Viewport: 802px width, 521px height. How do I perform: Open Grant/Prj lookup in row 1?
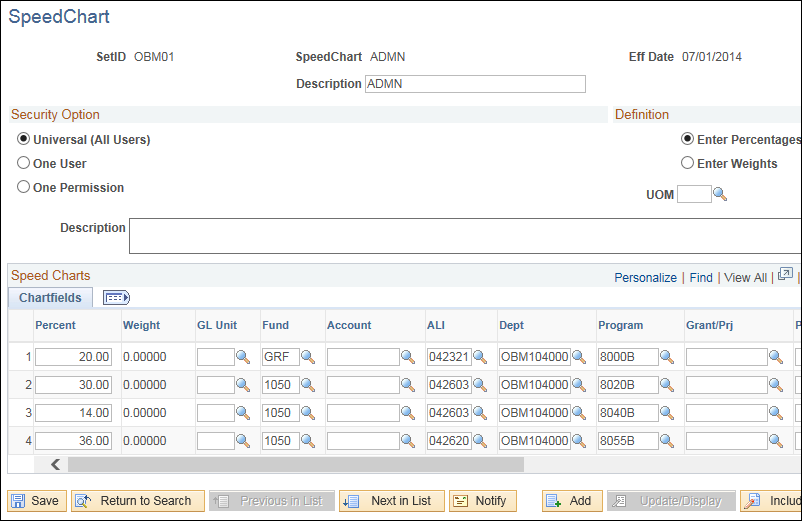(776, 357)
